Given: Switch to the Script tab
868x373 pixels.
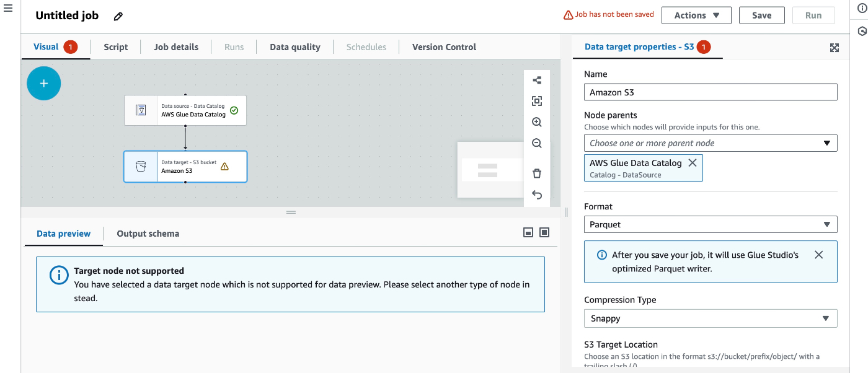Looking at the screenshot, I should tap(116, 47).
